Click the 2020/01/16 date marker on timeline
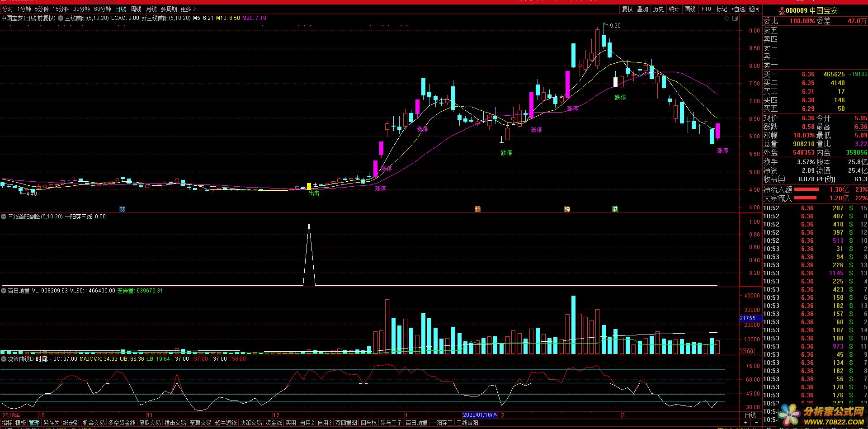Image resolution: width=868 pixels, height=429 pixels. pyautogui.click(x=480, y=415)
